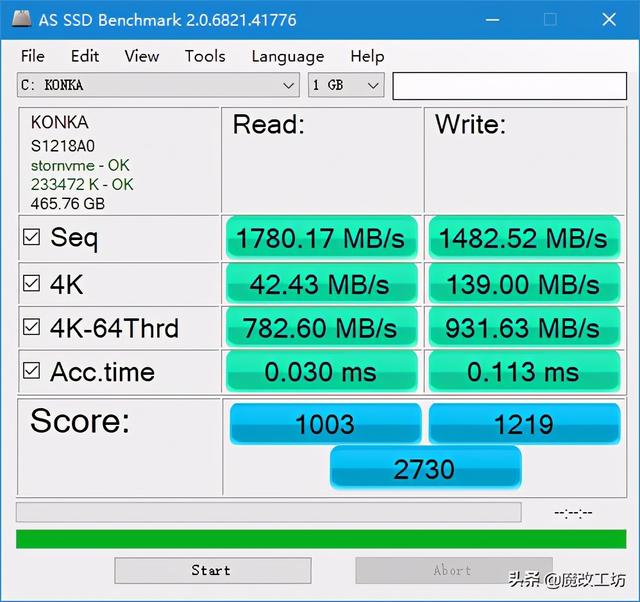Click the AS SSD Benchmark app icon
Viewport: 640px width, 602px height.
(22, 19)
